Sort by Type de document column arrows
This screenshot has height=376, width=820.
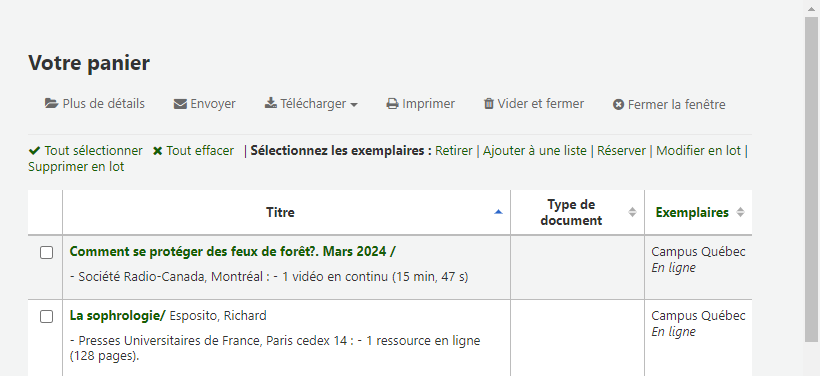[x=632, y=212]
